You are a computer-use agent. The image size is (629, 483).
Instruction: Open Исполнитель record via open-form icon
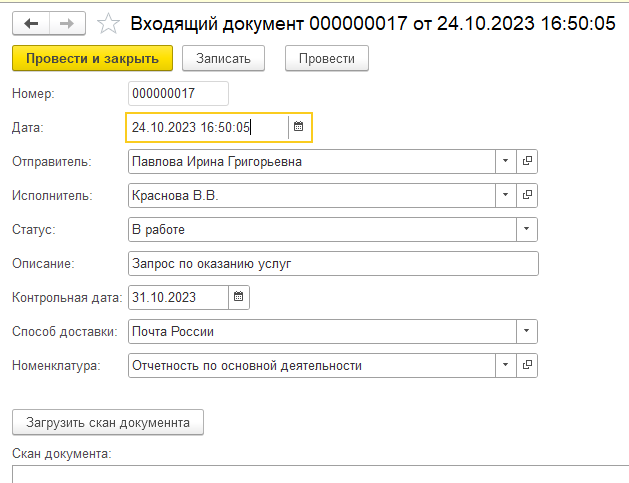pos(528,195)
